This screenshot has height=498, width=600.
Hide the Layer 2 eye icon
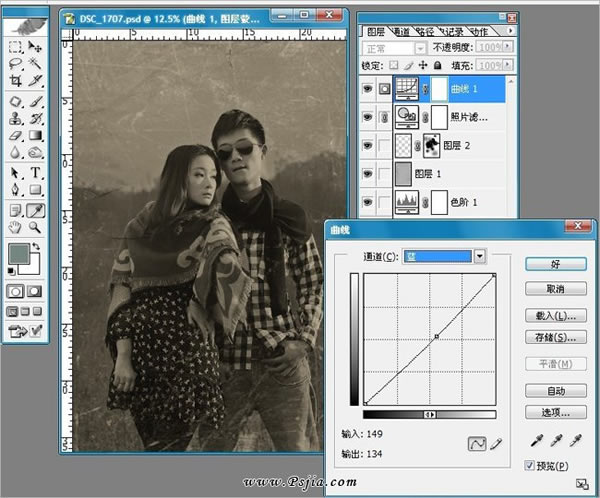coord(367,145)
